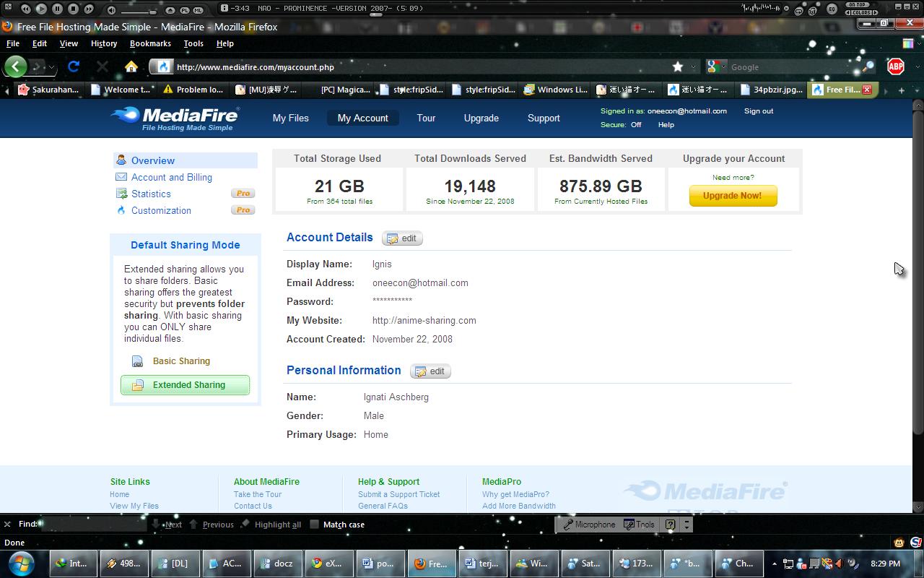This screenshot has height=578, width=924.
Task: Open the Upgrade navigation tab
Action: [x=481, y=118]
